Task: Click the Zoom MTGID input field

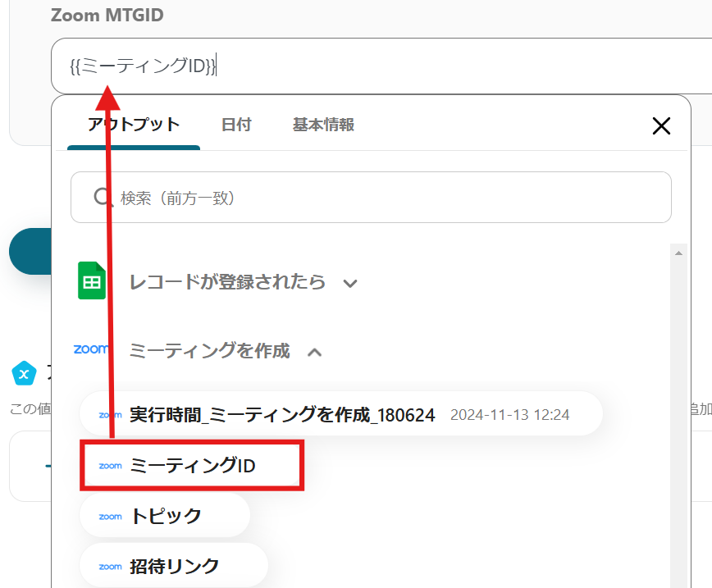Action: (x=381, y=66)
